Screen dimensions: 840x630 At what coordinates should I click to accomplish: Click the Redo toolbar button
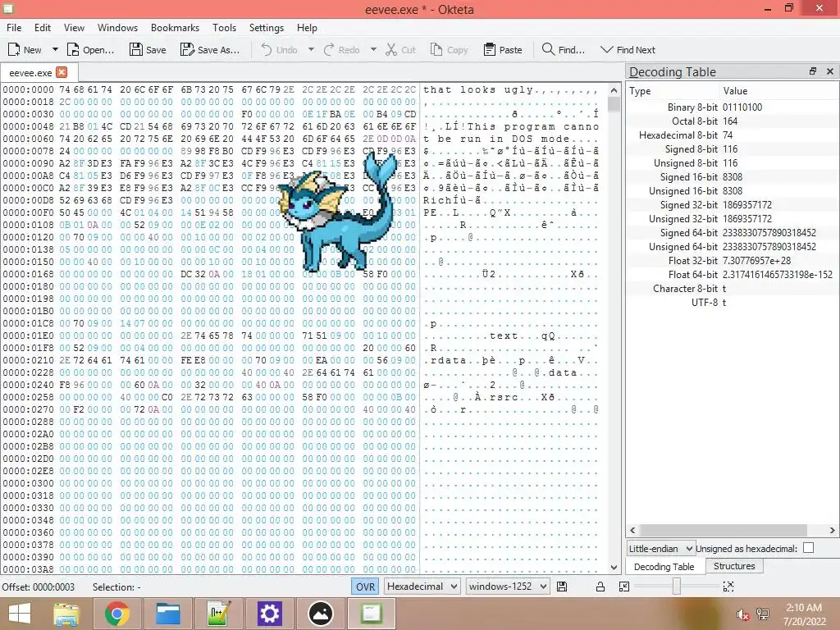pos(341,50)
